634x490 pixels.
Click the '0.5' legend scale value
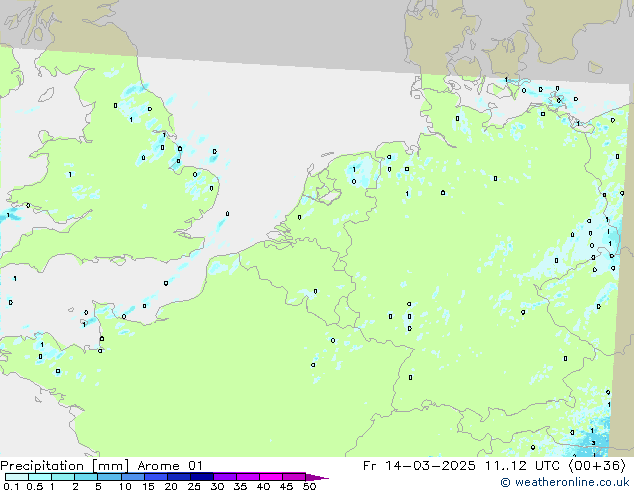(35, 486)
